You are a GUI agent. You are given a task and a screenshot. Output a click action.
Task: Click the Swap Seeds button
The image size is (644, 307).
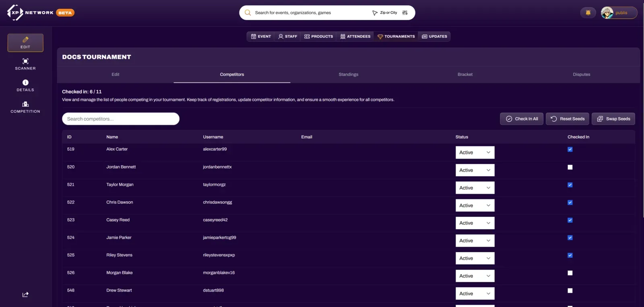tap(613, 119)
